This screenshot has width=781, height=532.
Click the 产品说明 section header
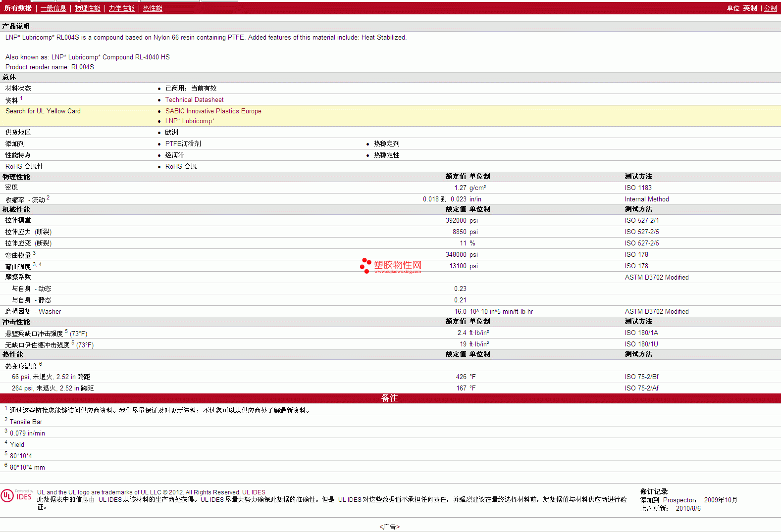pos(16,26)
